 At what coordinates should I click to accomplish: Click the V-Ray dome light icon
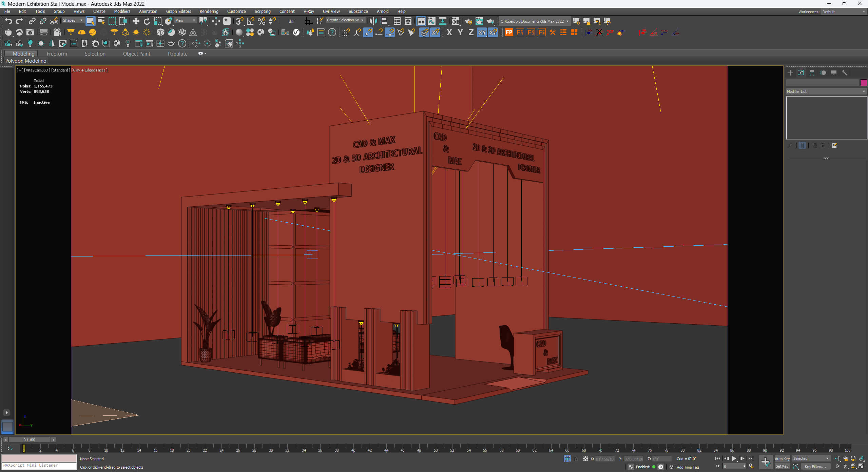click(x=82, y=32)
